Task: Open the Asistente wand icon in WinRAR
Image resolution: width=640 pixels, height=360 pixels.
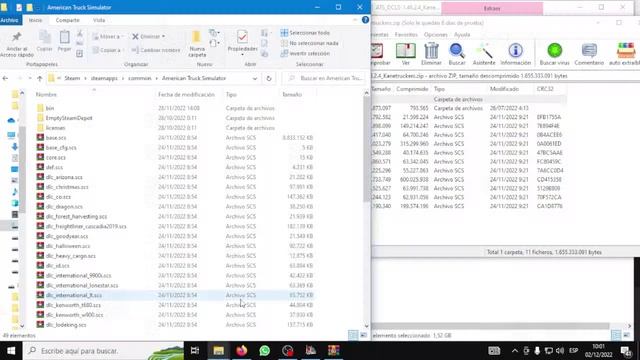Action: point(484,51)
